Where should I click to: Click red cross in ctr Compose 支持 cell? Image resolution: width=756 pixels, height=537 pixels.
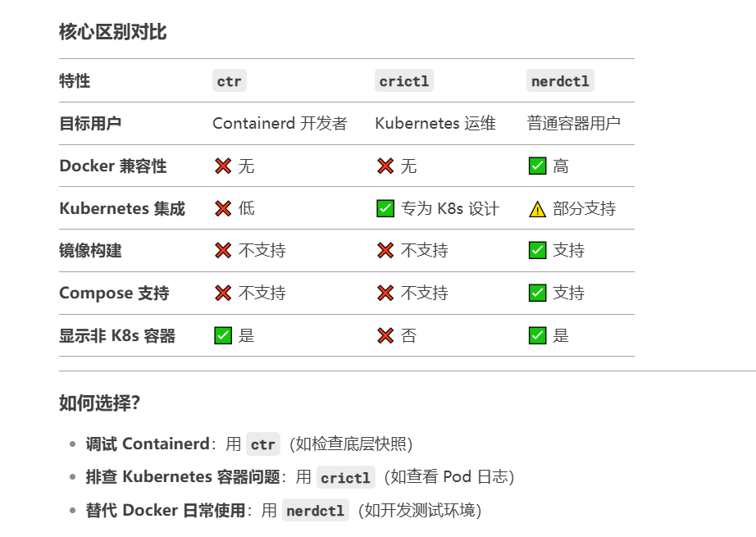(223, 293)
